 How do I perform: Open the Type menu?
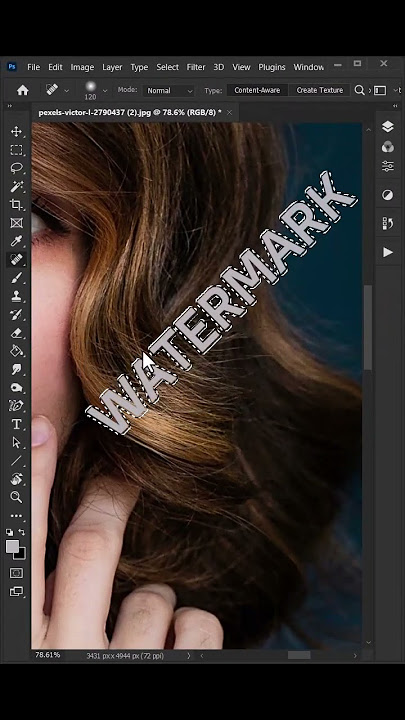click(x=139, y=67)
